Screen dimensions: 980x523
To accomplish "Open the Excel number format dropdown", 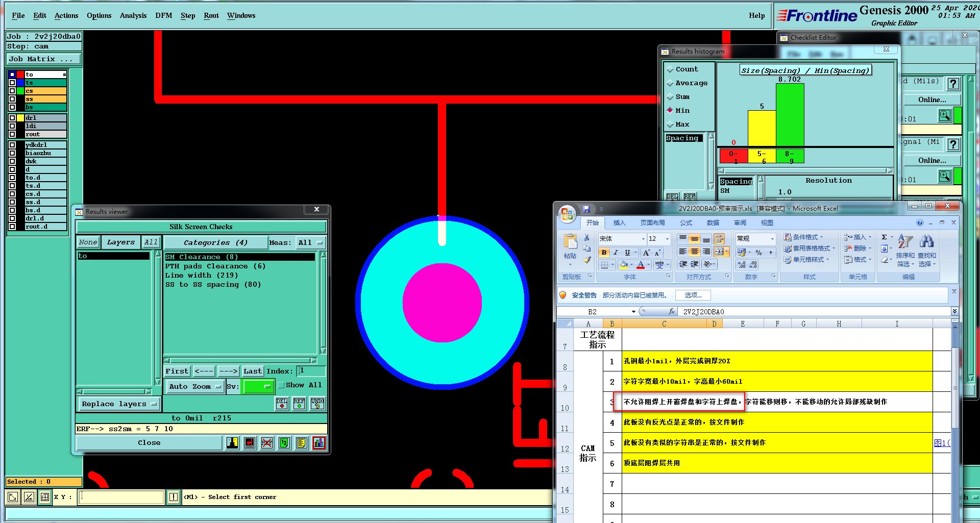I will (772, 239).
